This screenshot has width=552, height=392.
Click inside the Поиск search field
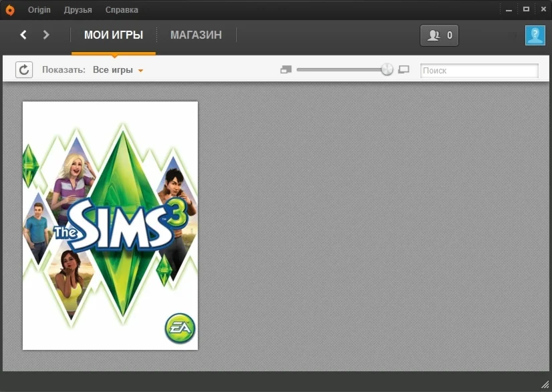click(478, 69)
